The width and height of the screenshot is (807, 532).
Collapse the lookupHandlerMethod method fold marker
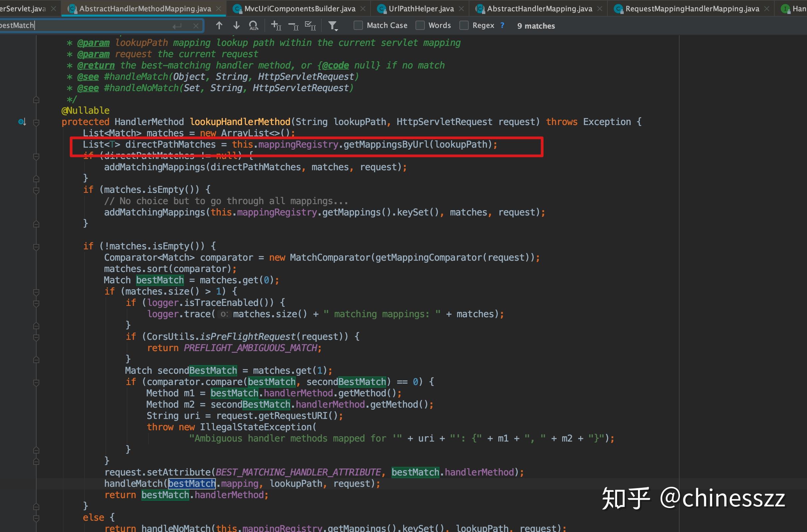coord(36,122)
